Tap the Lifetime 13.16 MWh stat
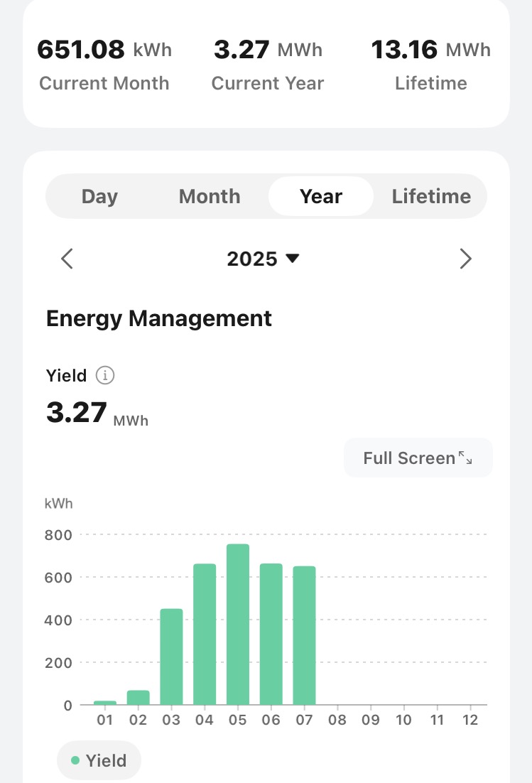Image resolution: width=532 pixels, height=783 pixels. [431, 65]
